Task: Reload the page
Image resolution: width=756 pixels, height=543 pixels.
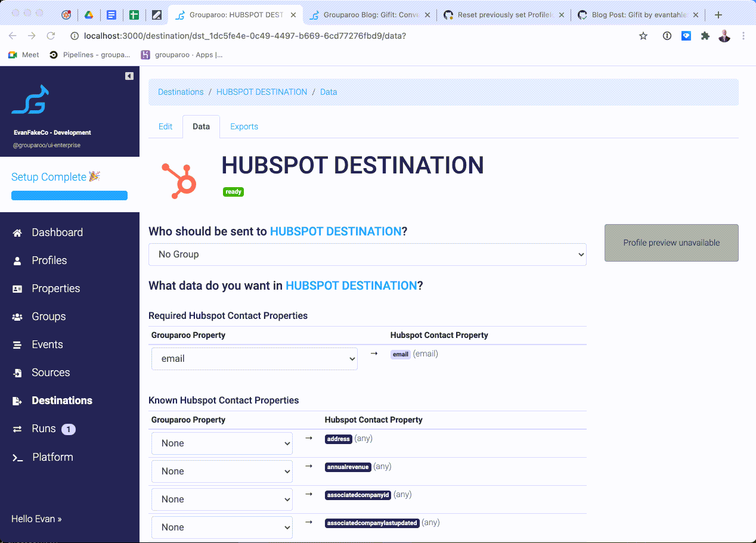Action: tap(51, 36)
